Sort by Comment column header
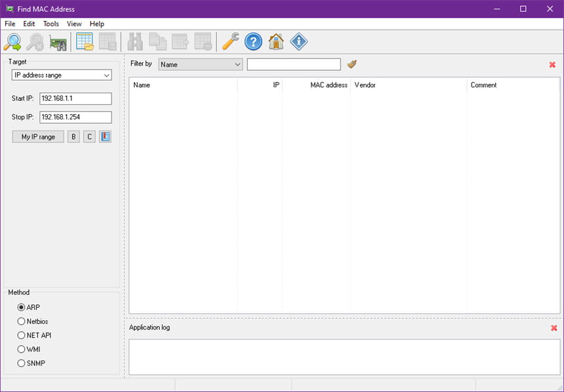Viewport: 564px width, 392px height. coord(514,85)
